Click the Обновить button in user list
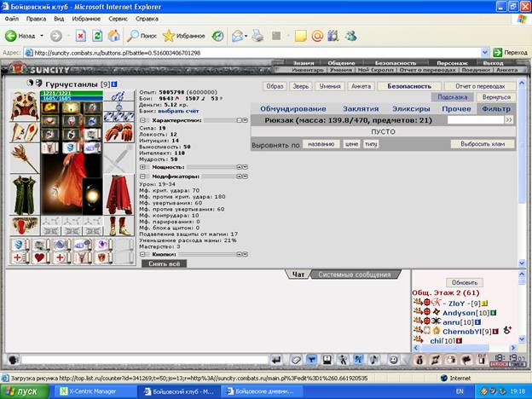The height and width of the screenshot is (399, 532). (465, 283)
